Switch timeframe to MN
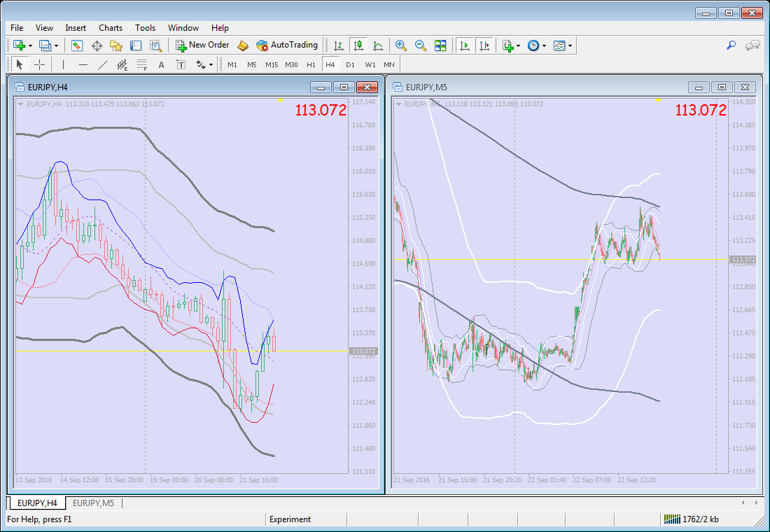The height and width of the screenshot is (532, 770). [x=389, y=64]
